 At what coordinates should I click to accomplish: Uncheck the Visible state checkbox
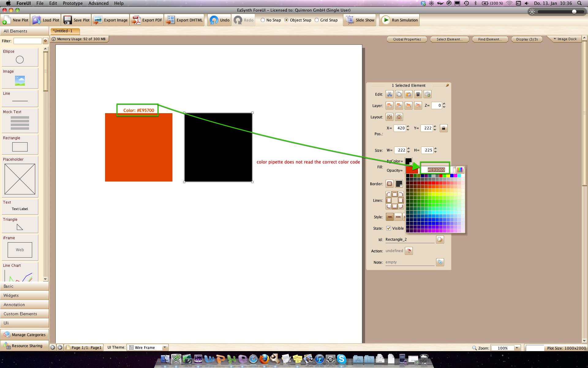click(389, 228)
